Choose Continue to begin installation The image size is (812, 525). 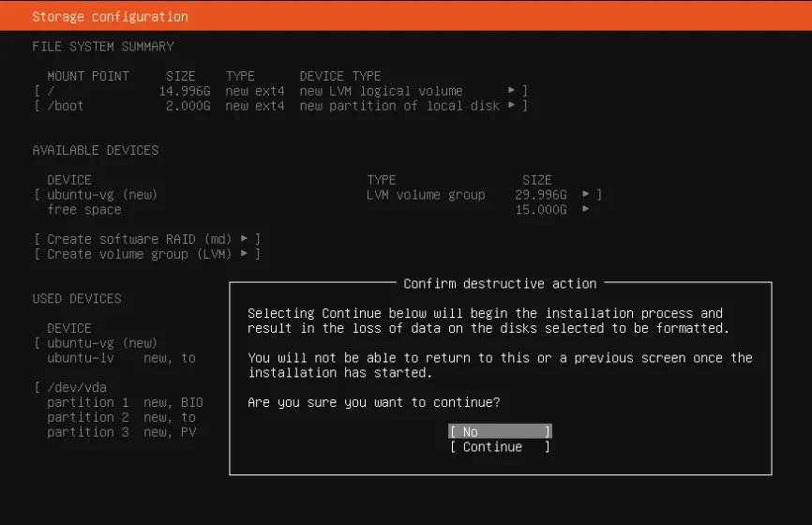pos(499,447)
